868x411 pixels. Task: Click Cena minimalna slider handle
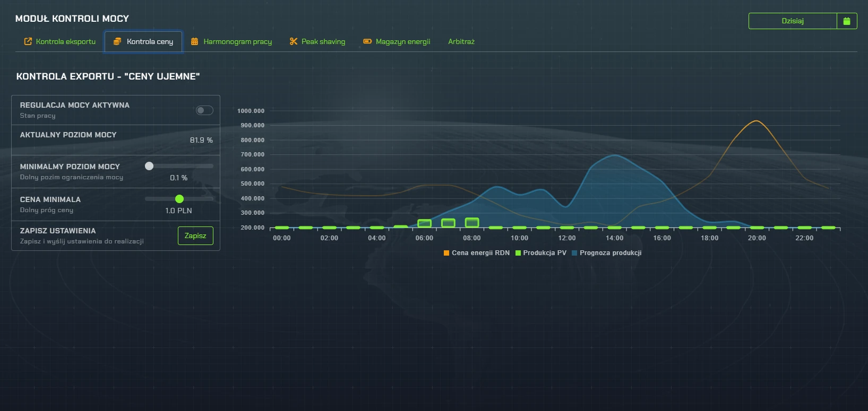179,199
